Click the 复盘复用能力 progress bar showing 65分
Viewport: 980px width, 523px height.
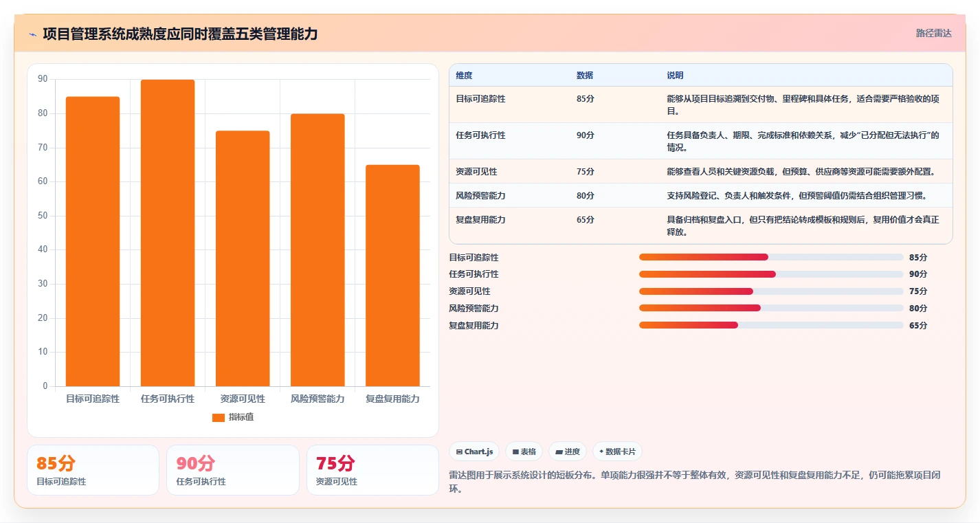[x=771, y=325]
